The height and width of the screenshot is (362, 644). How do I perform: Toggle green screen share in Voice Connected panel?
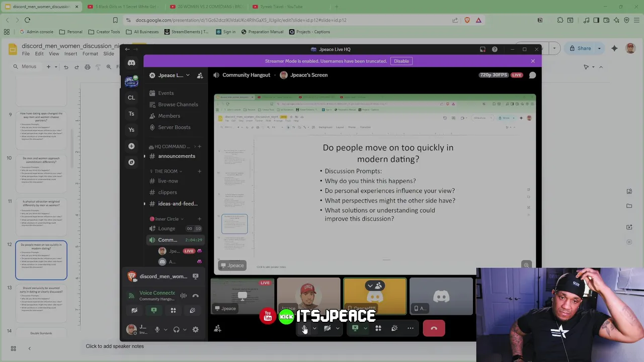point(154,310)
